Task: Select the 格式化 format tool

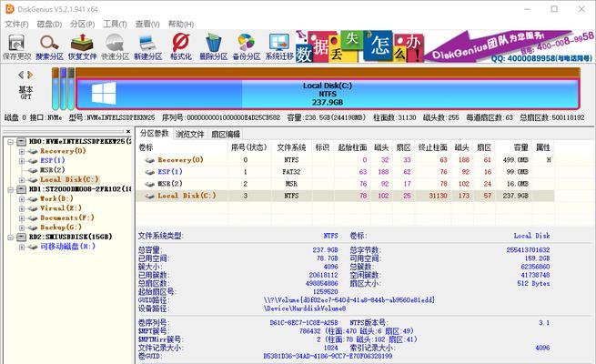Action: (x=180, y=47)
